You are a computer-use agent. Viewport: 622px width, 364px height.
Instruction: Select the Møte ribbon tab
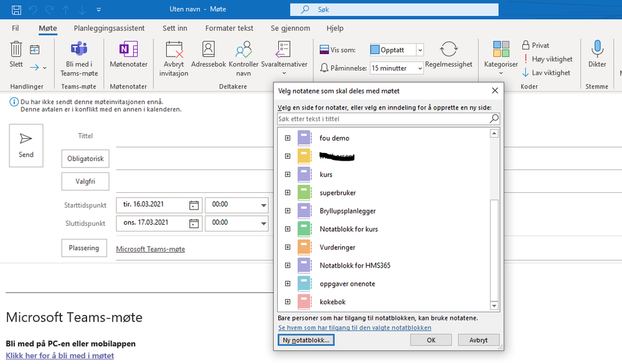[47, 28]
